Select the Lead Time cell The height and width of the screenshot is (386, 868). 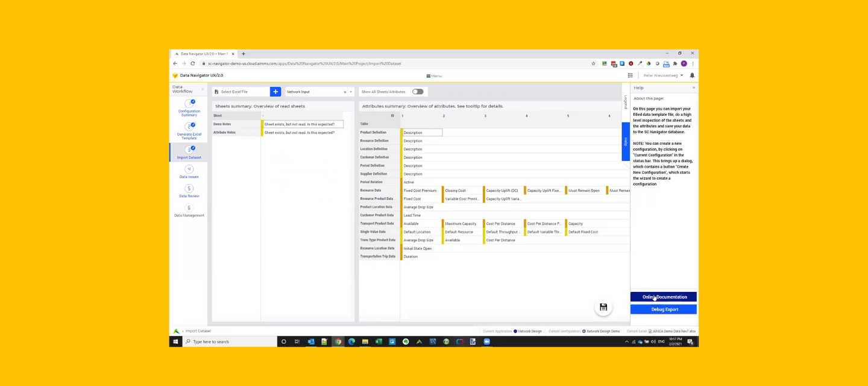pos(422,215)
